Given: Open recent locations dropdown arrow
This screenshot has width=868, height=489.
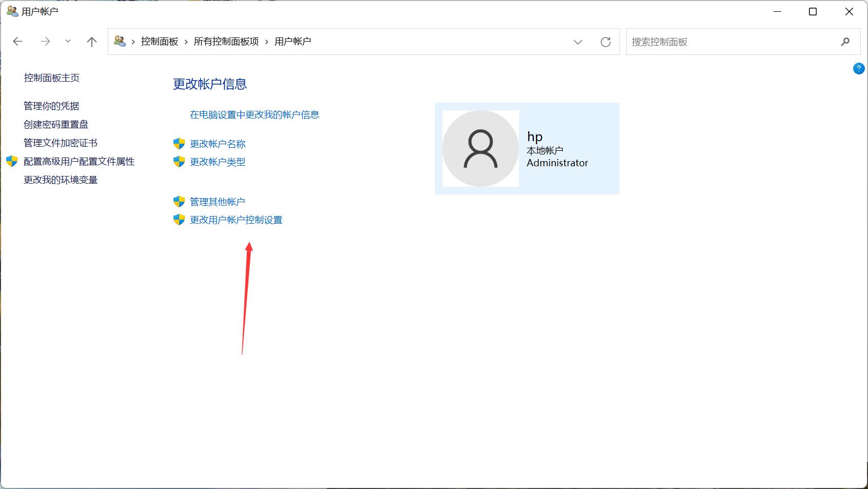Looking at the screenshot, I should 68,42.
